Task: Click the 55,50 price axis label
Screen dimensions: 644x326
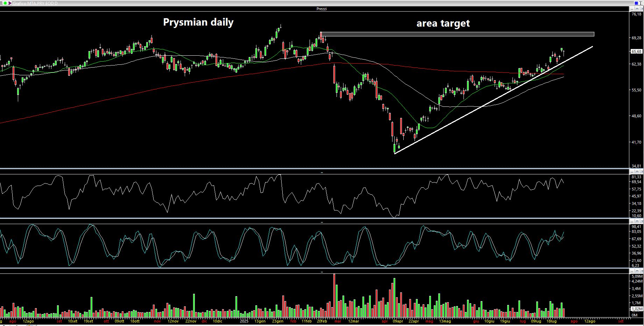Action: coord(636,90)
